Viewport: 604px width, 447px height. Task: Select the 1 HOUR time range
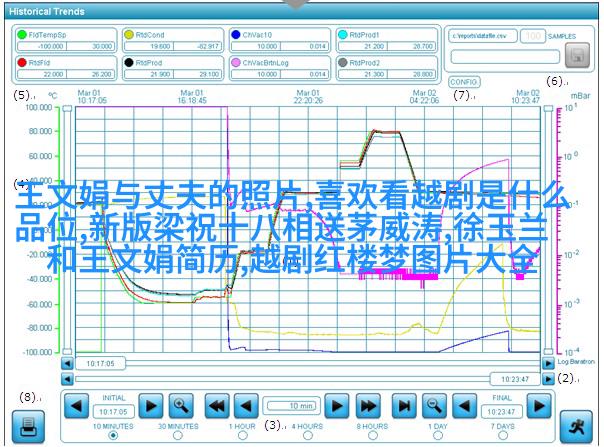coord(242,435)
